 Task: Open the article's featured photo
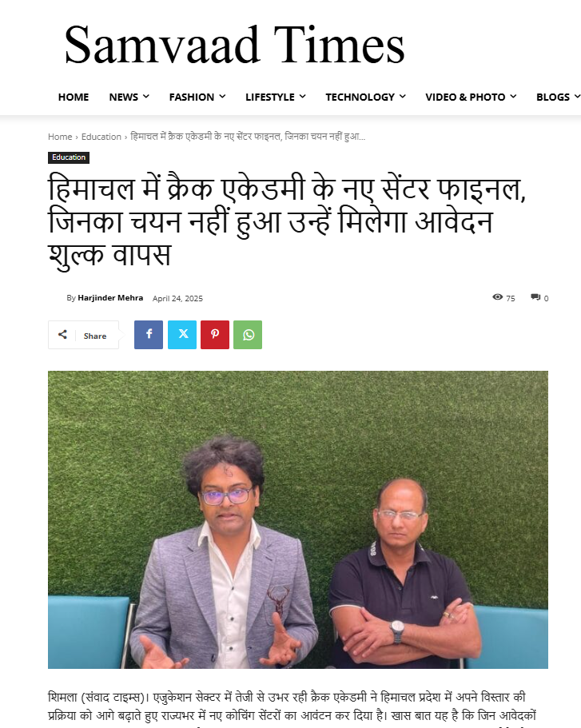tap(298, 519)
